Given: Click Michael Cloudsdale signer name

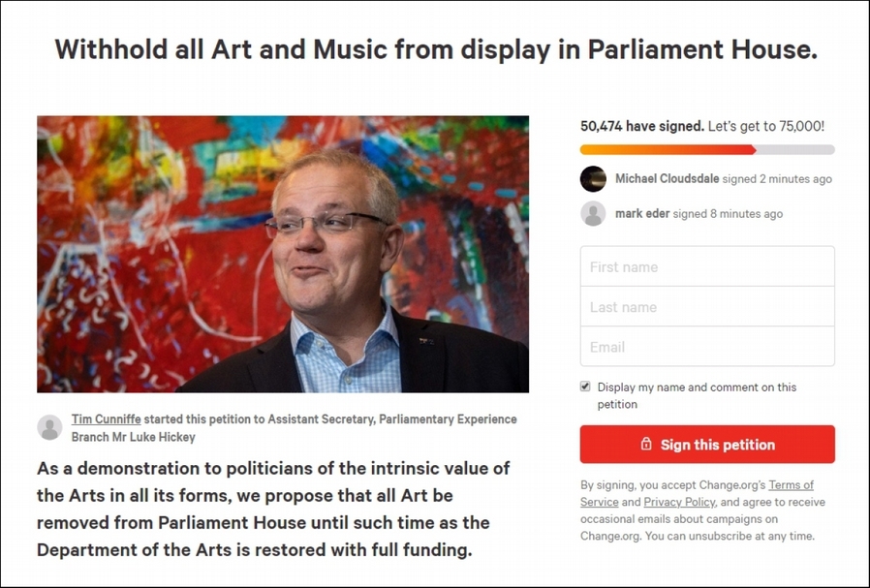Looking at the screenshot, I should pyautogui.click(x=667, y=179).
